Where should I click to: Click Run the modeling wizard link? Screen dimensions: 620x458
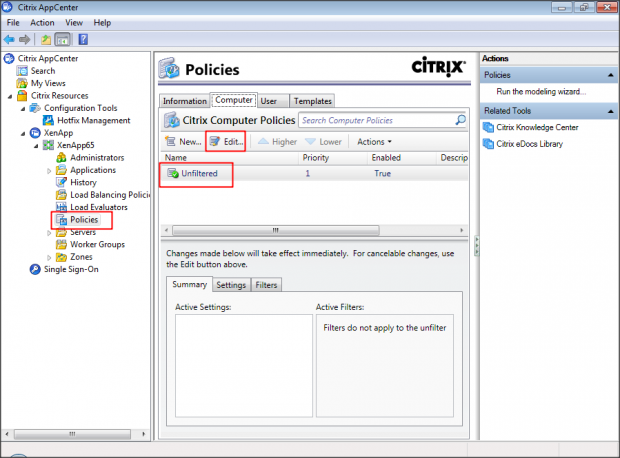point(541,92)
